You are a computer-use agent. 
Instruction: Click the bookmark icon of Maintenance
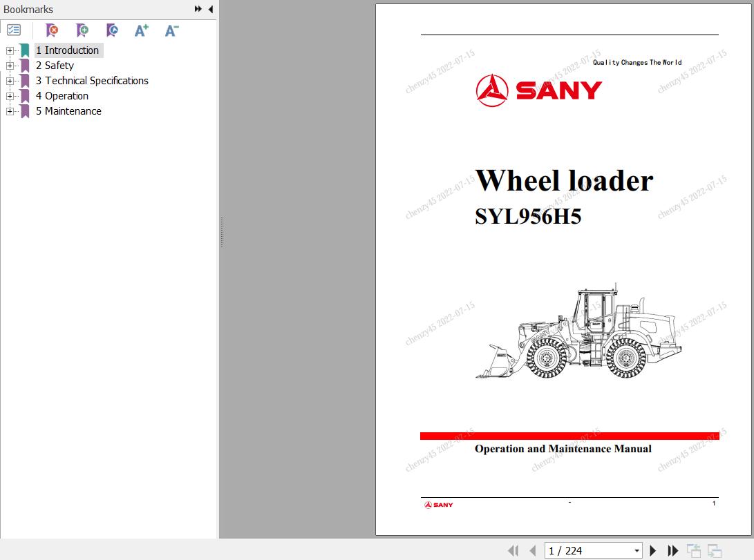(24, 111)
